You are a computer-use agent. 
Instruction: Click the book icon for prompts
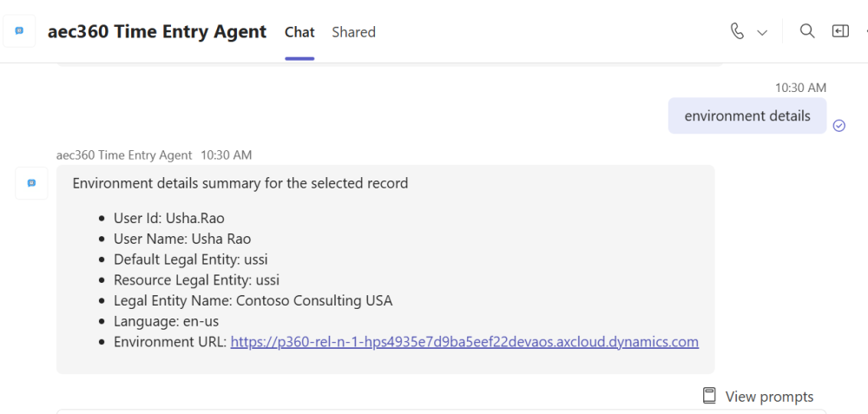coord(709,396)
